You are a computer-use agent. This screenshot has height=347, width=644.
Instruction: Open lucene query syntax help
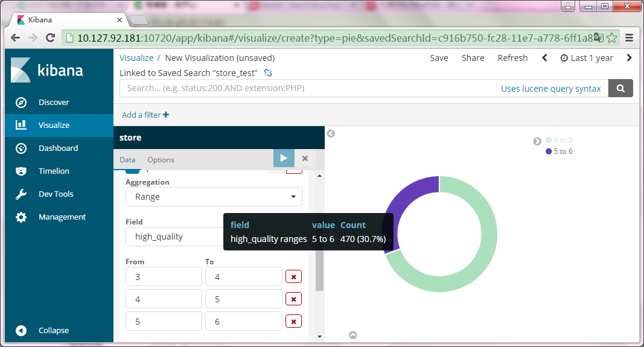(x=551, y=89)
